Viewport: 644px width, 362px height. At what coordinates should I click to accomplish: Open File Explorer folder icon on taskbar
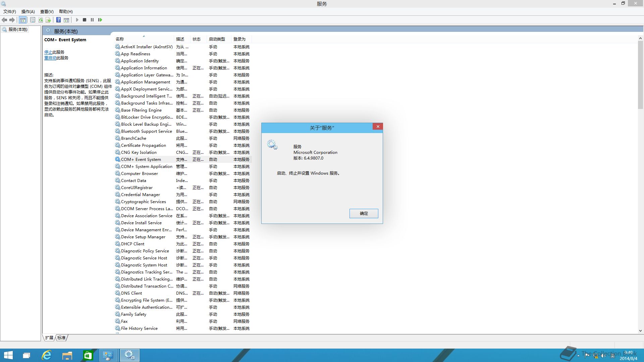(67, 355)
